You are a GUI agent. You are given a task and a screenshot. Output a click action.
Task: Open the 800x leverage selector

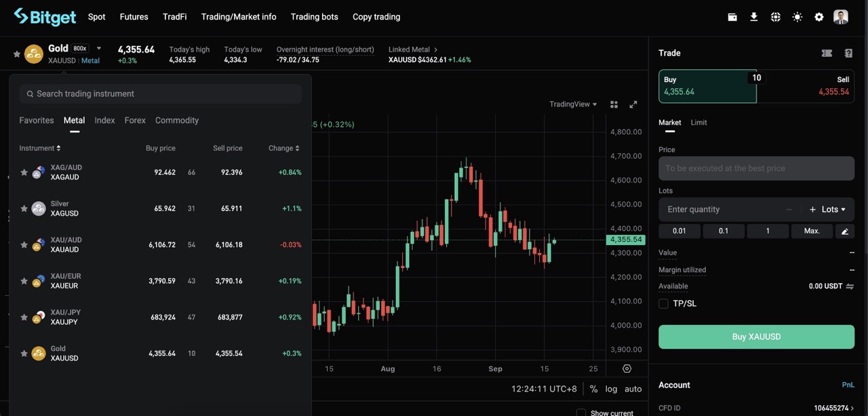(80, 48)
